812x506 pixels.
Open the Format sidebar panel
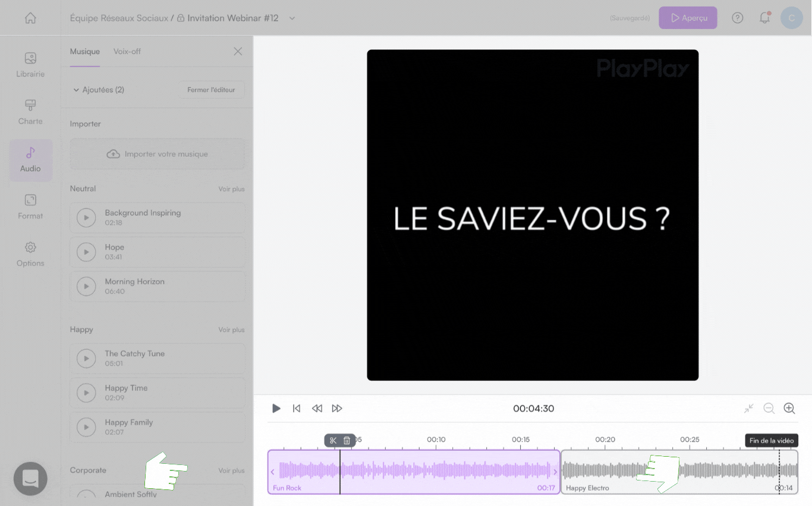[x=30, y=207]
